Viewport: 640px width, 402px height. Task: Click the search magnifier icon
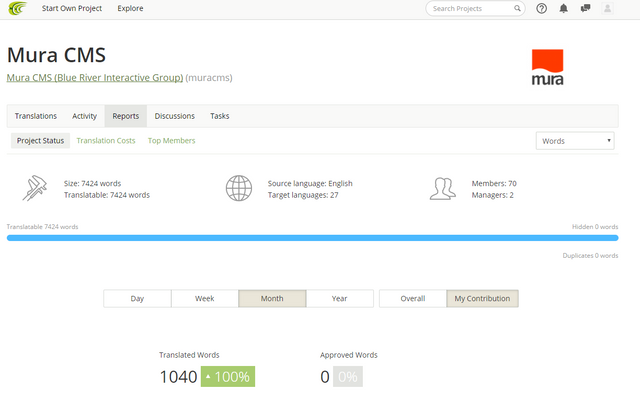[517, 8]
